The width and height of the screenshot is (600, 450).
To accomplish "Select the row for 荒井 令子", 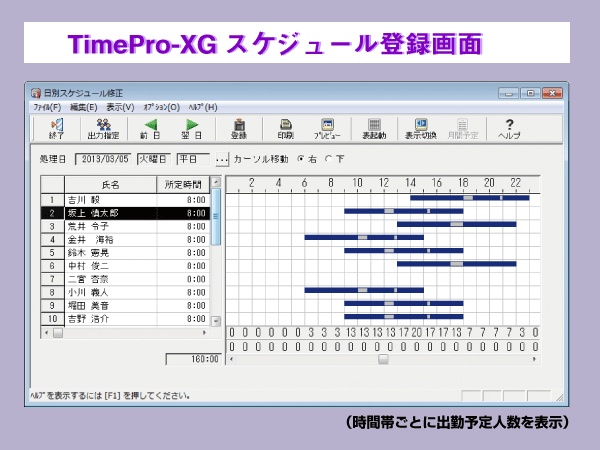I will 126,227.
